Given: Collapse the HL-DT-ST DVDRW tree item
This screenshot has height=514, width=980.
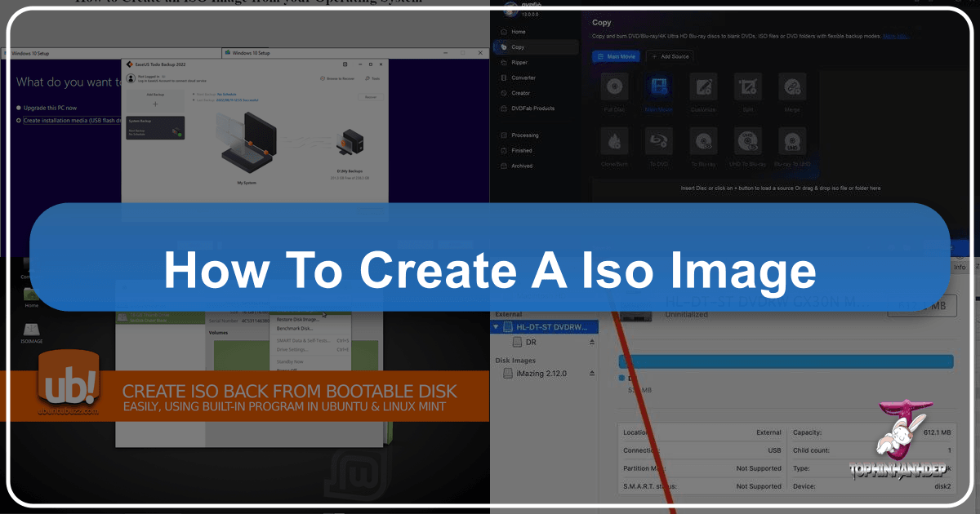Looking at the screenshot, I should (x=496, y=326).
